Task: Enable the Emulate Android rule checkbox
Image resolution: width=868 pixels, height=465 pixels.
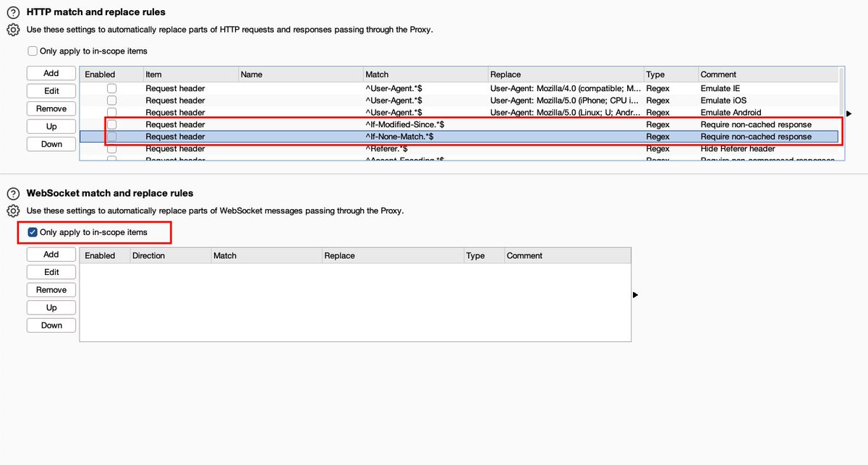Action: (111, 112)
